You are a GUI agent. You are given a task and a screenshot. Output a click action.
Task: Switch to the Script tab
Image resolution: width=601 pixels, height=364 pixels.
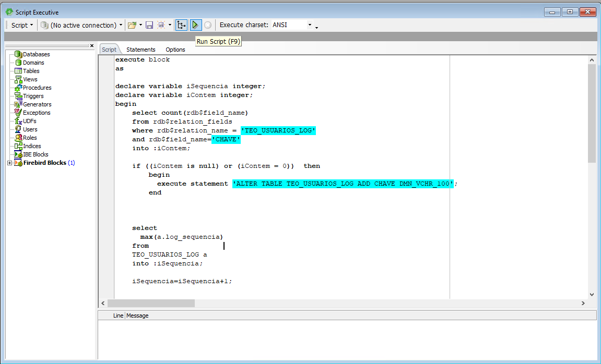(x=109, y=50)
